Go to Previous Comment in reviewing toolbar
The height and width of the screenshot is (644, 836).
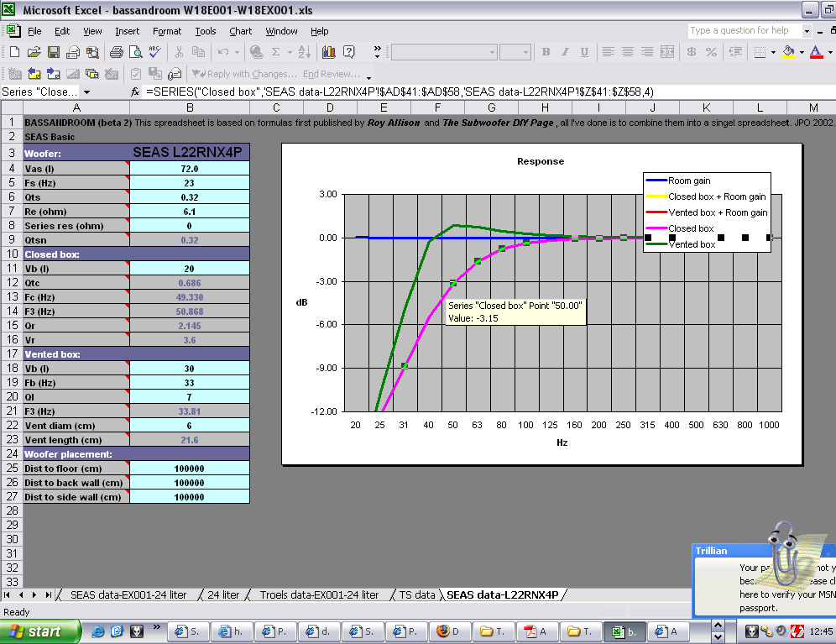pos(34,74)
